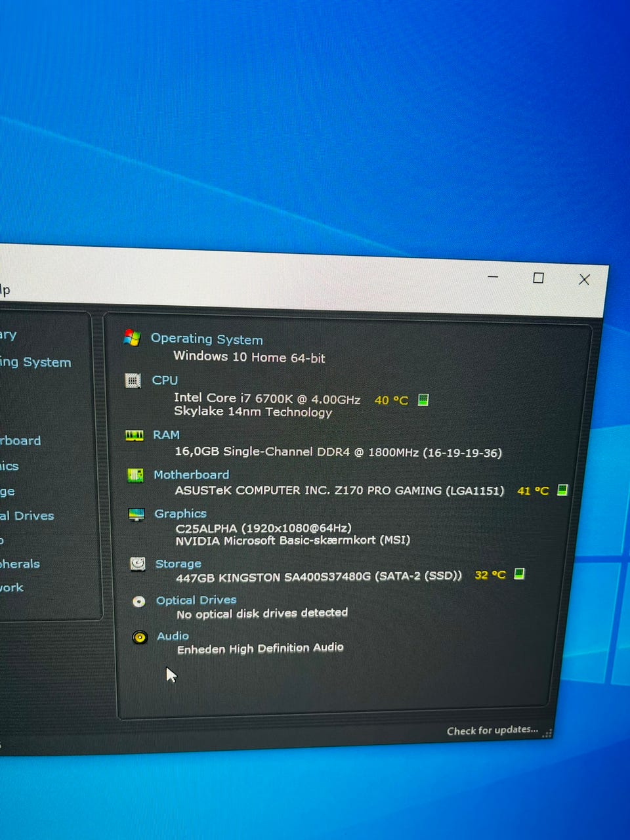
Task: Open Storage temperature green status icon
Action: coord(519,574)
